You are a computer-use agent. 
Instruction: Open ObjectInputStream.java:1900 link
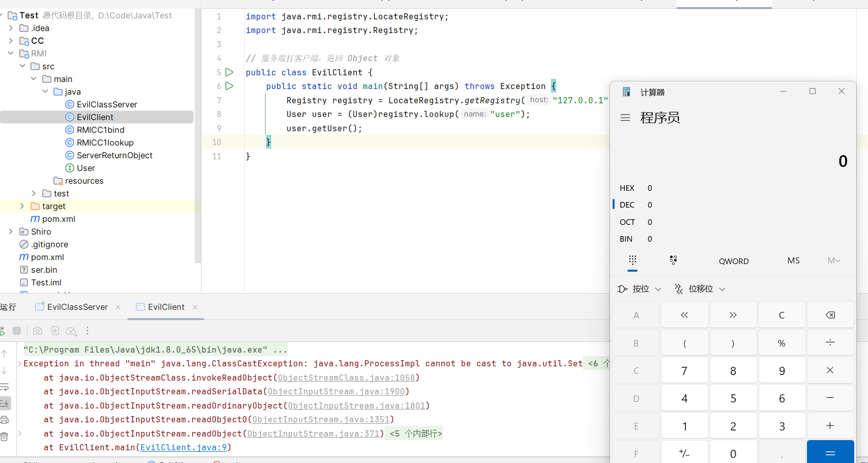coord(336,392)
